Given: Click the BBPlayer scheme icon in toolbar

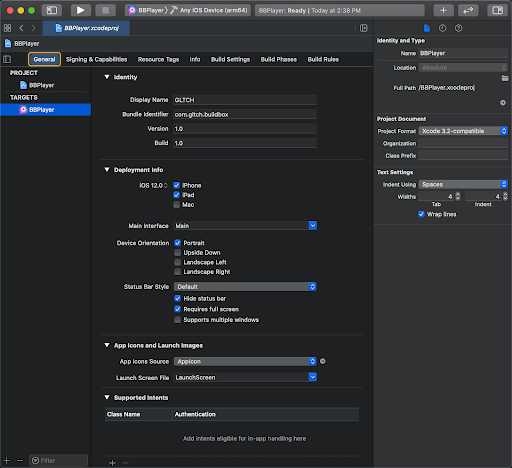Looking at the screenshot, I should (132, 10).
